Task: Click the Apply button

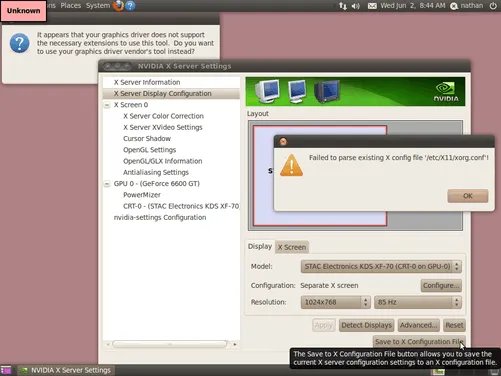Action: point(324,325)
